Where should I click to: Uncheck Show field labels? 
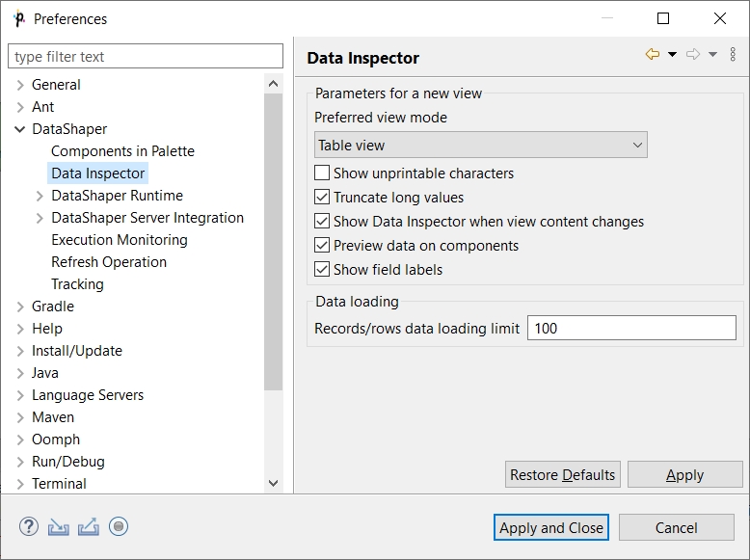pyautogui.click(x=322, y=269)
